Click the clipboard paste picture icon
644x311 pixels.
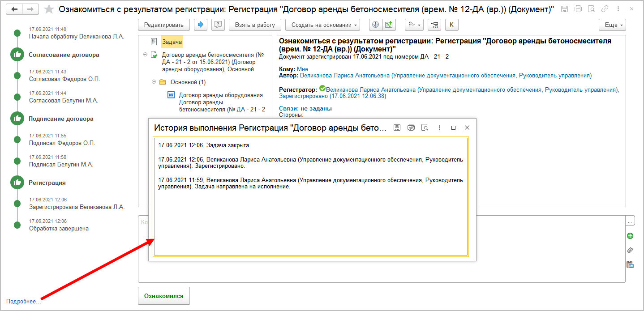click(x=630, y=264)
